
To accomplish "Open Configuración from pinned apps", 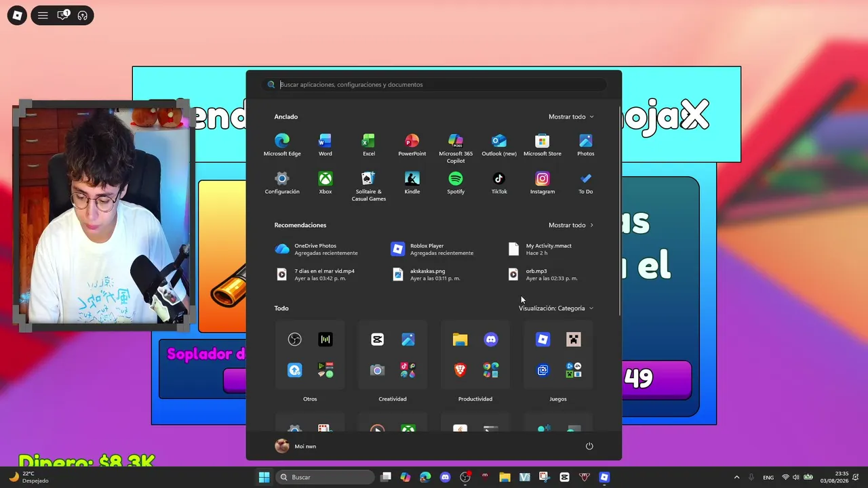I will (x=282, y=183).
